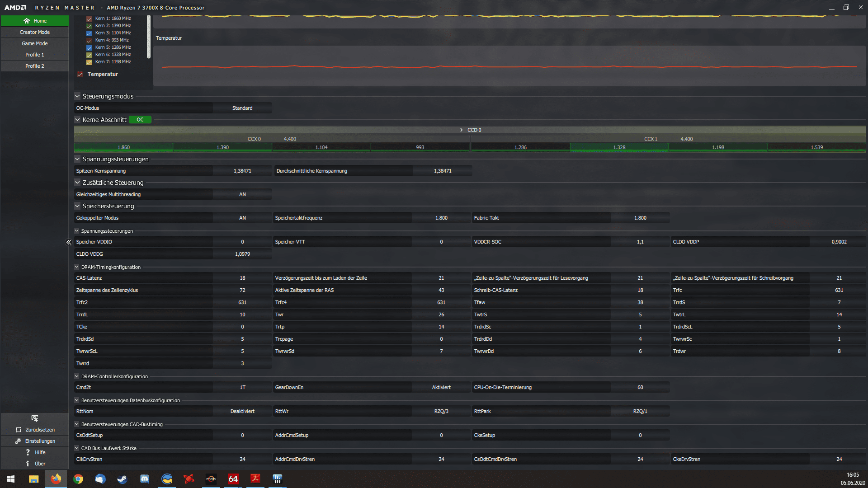Screen dimensions: 868x488
Task: Switch to Ryzen Master taskbar icon
Action: click(211, 479)
